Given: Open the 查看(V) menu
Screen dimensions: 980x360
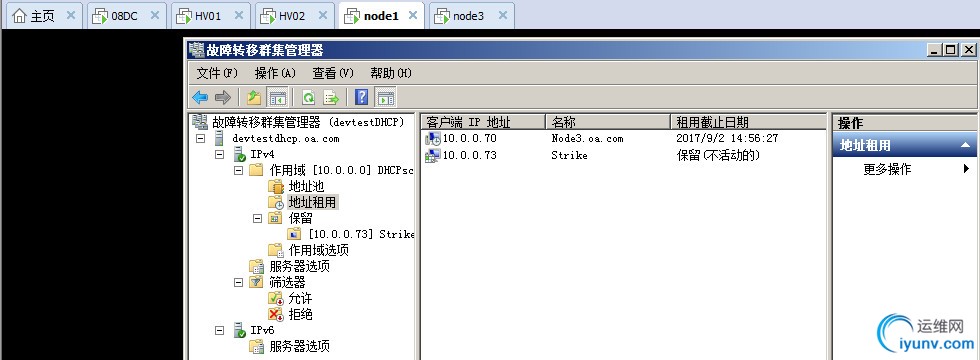Looking at the screenshot, I should click(333, 73).
